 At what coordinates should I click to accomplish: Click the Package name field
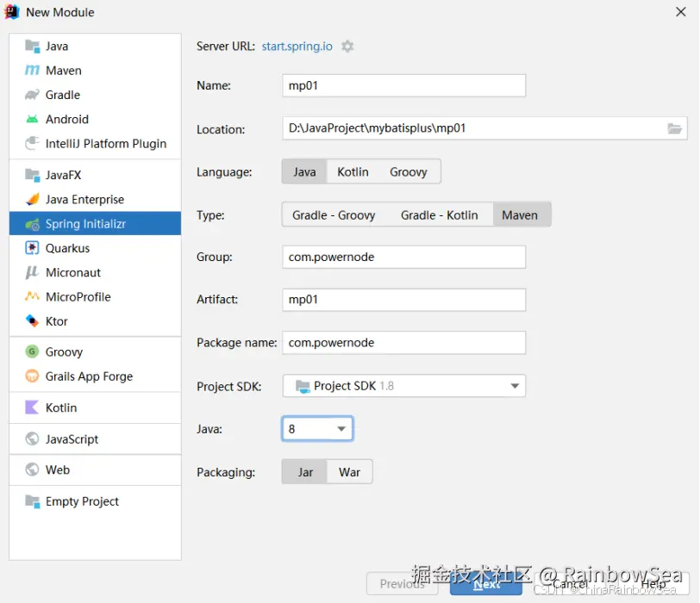click(x=404, y=343)
